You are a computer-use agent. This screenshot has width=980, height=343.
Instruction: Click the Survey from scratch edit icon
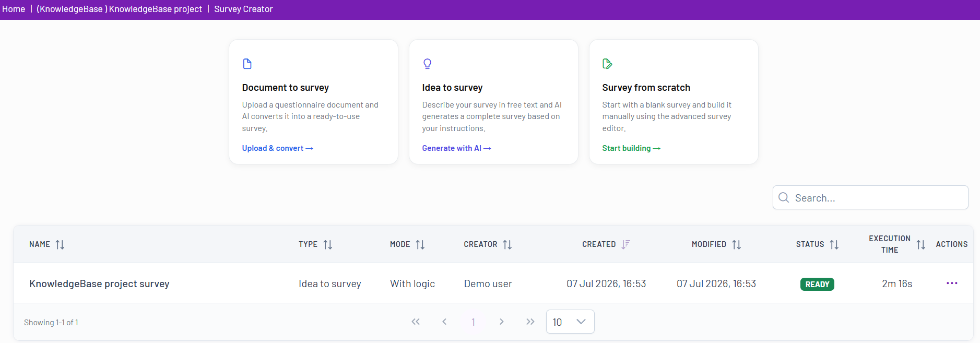607,64
